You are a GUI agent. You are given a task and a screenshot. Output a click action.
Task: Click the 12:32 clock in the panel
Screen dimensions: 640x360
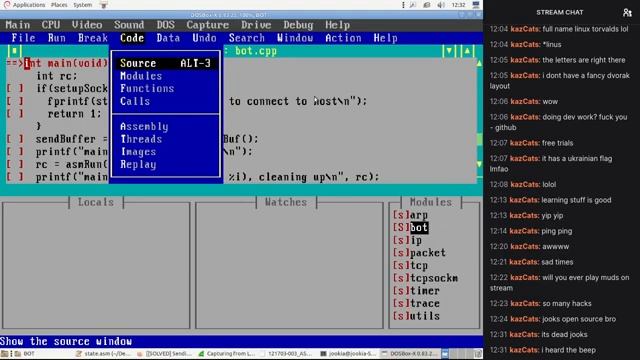[x=459, y=5]
